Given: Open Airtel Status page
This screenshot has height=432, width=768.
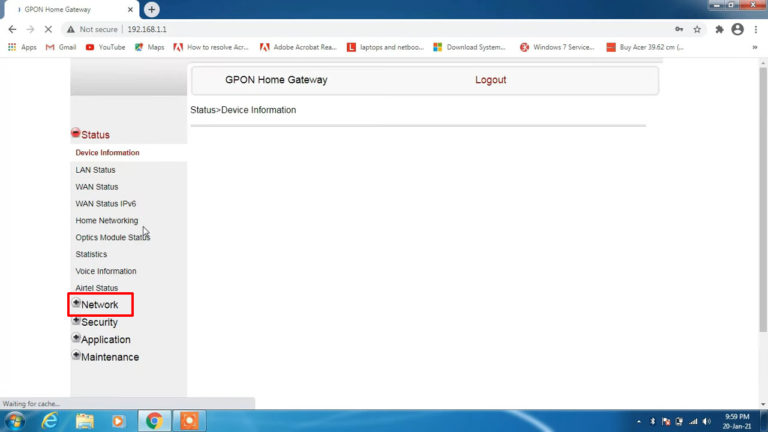Looking at the screenshot, I should click(96, 288).
